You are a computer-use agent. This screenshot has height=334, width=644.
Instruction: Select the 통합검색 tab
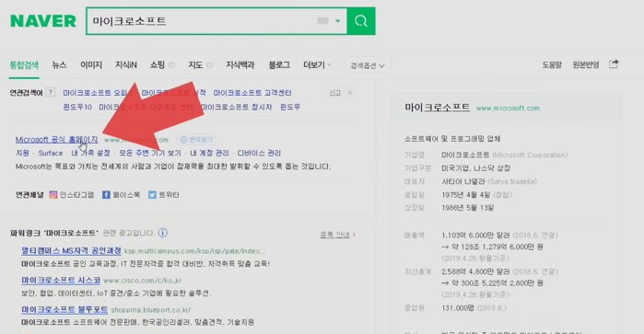pos(24,64)
